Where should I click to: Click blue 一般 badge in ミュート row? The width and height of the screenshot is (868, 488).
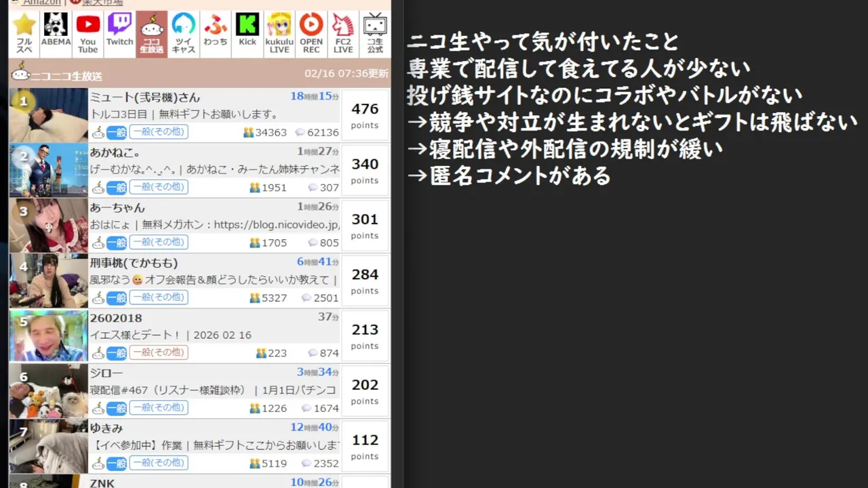click(117, 132)
